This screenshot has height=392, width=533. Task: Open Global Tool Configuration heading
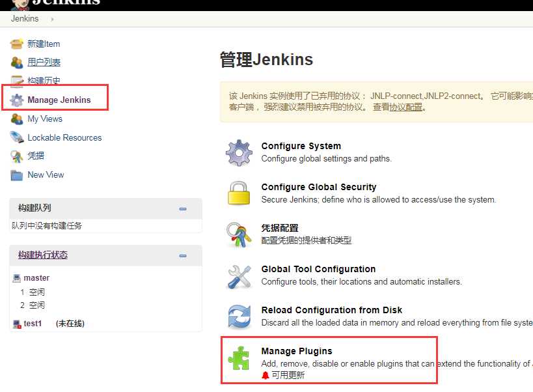point(318,269)
